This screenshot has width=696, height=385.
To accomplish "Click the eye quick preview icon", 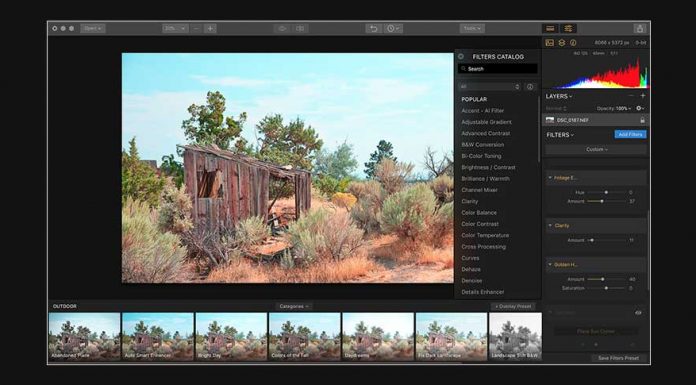I will tap(282, 28).
